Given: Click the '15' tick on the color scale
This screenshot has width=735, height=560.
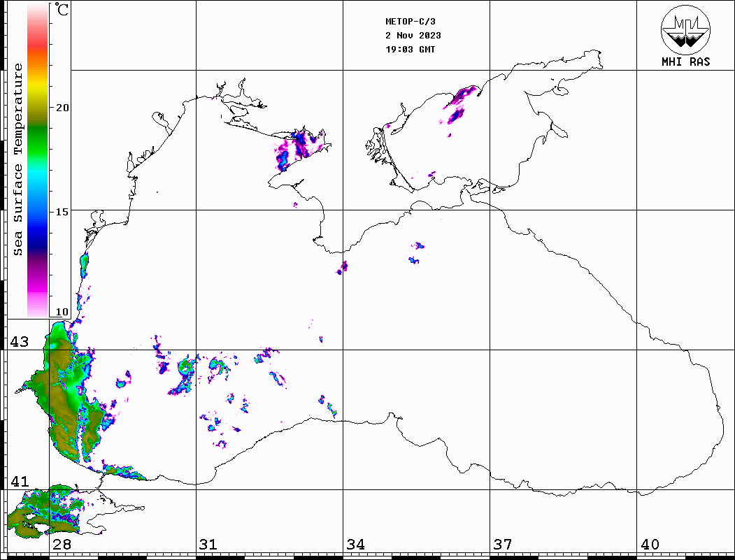Looking at the screenshot, I should 62,212.
